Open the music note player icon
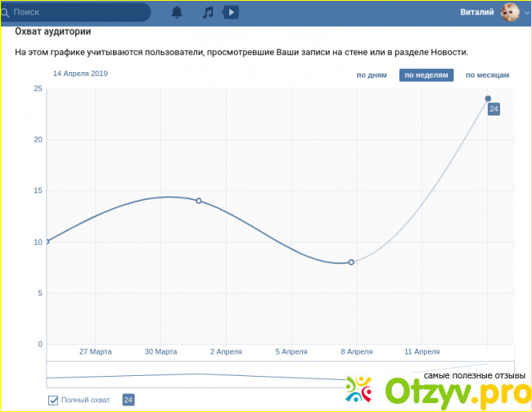This screenshot has height=412, width=532. click(208, 12)
